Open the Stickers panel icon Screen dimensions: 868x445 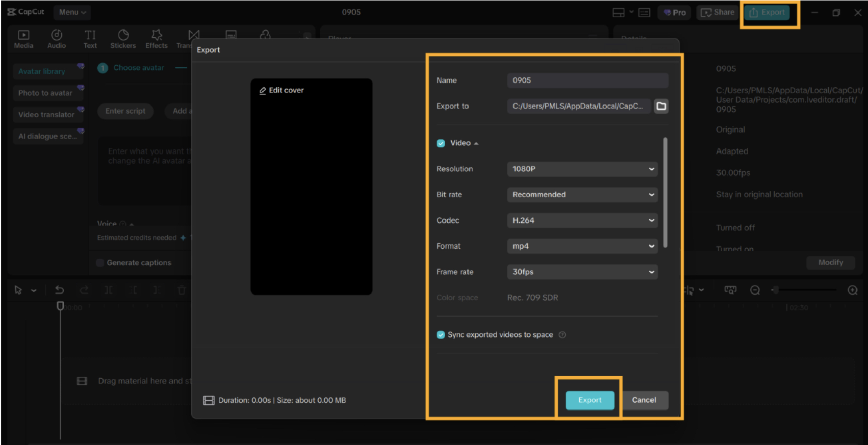pos(123,35)
